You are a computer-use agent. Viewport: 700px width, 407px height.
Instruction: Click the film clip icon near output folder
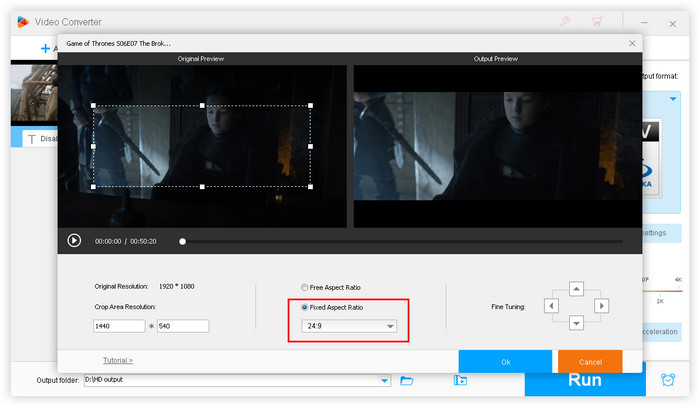click(x=460, y=380)
